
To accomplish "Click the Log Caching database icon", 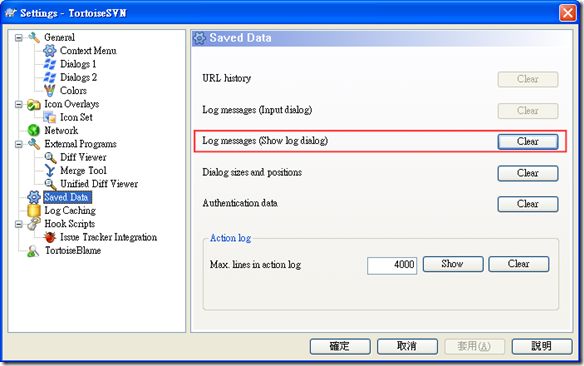I will pos(34,210).
